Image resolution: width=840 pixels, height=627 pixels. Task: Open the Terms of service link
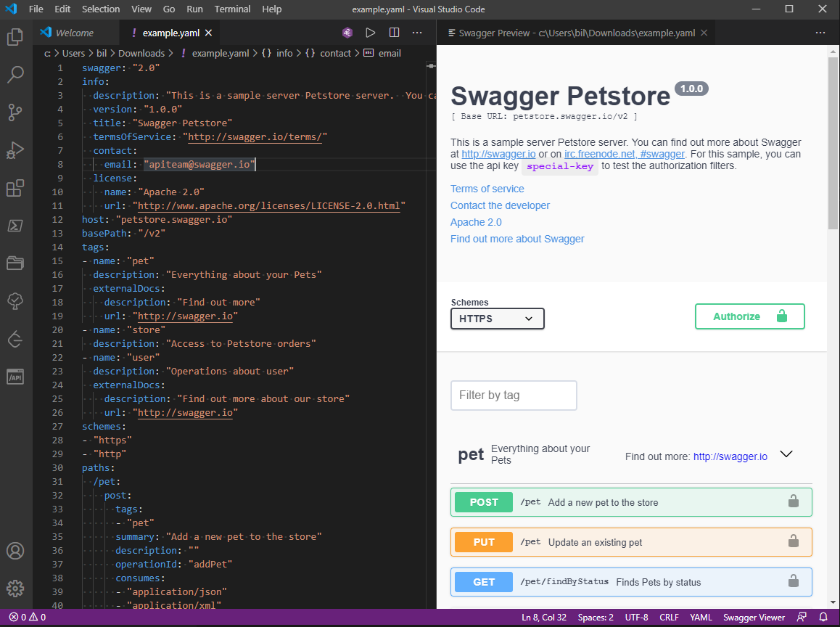tap(487, 189)
